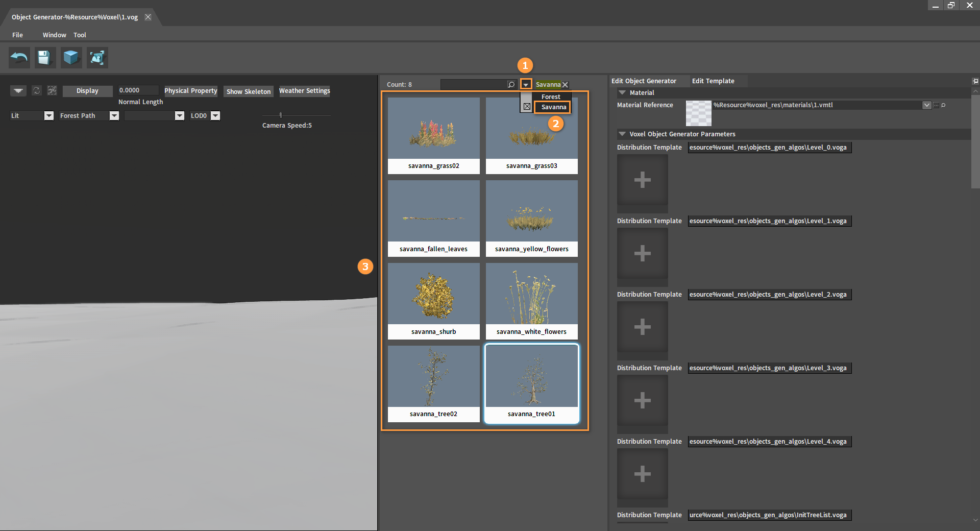The width and height of the screenshot is (980, 531).
Task: Select the savanna_fallen_leaves thumbnail
Action: pyautogui.click(x=433, y=219)
